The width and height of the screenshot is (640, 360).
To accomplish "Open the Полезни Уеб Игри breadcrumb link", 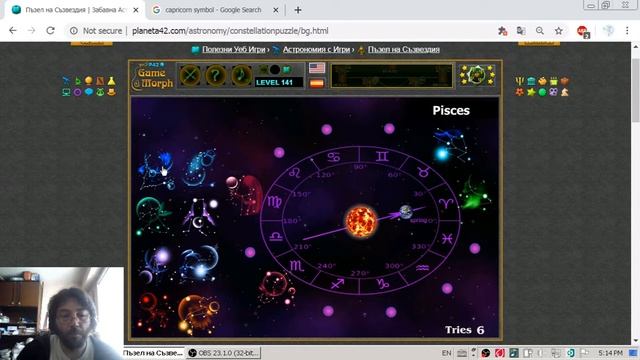I will [x=233, y=49].
